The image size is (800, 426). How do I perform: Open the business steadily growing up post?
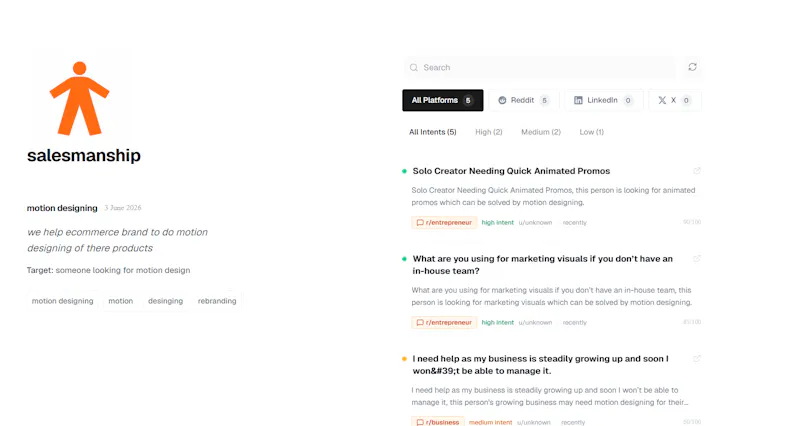click(541, 365)
